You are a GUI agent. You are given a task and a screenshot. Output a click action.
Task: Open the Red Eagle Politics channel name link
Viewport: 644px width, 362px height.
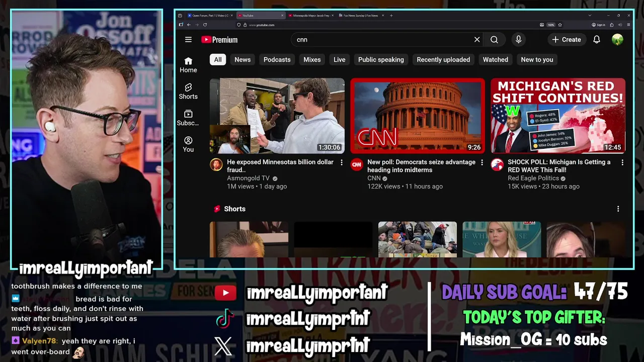(533, 178)
